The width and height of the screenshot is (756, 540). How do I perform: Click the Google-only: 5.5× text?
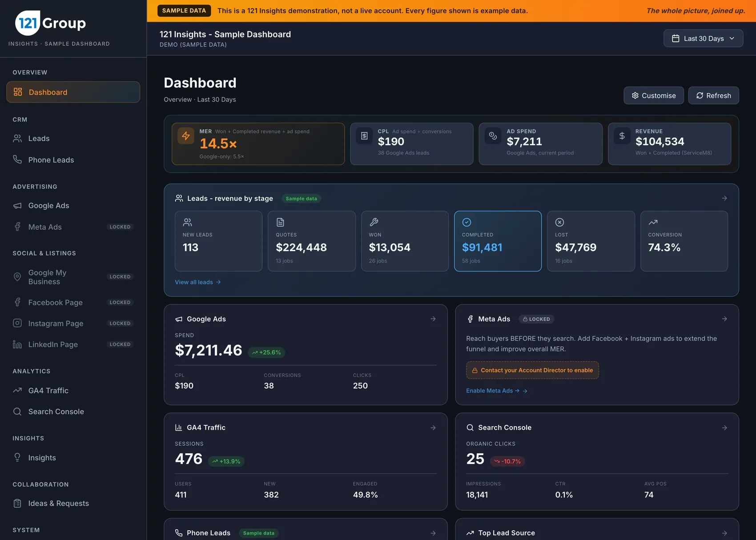coord(221,156)
